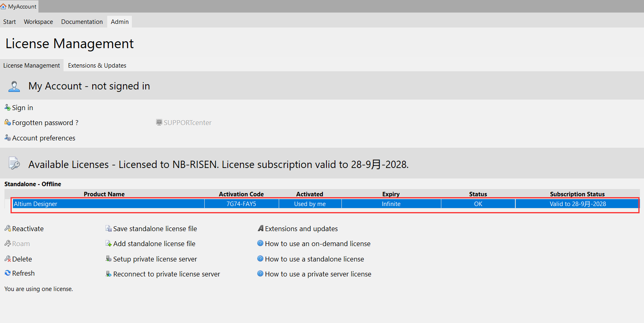
Task: Open the Documentation menu tab
Action: point(82,22)
